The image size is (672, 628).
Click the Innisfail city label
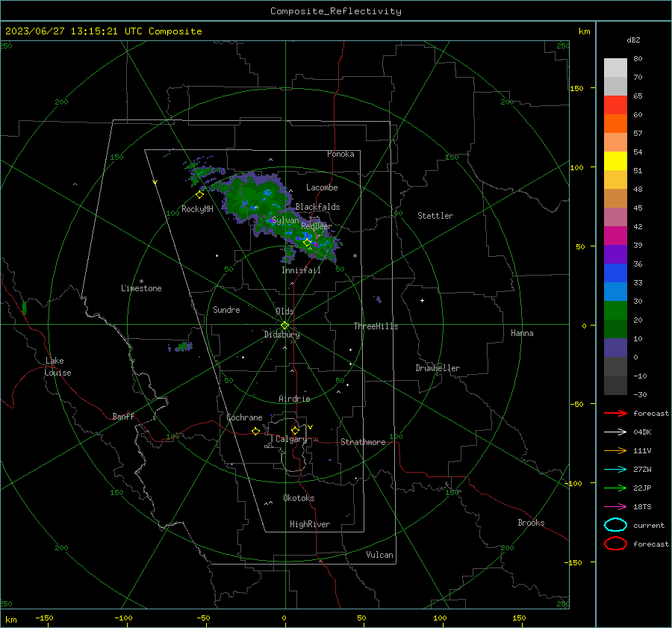(301, 270)
